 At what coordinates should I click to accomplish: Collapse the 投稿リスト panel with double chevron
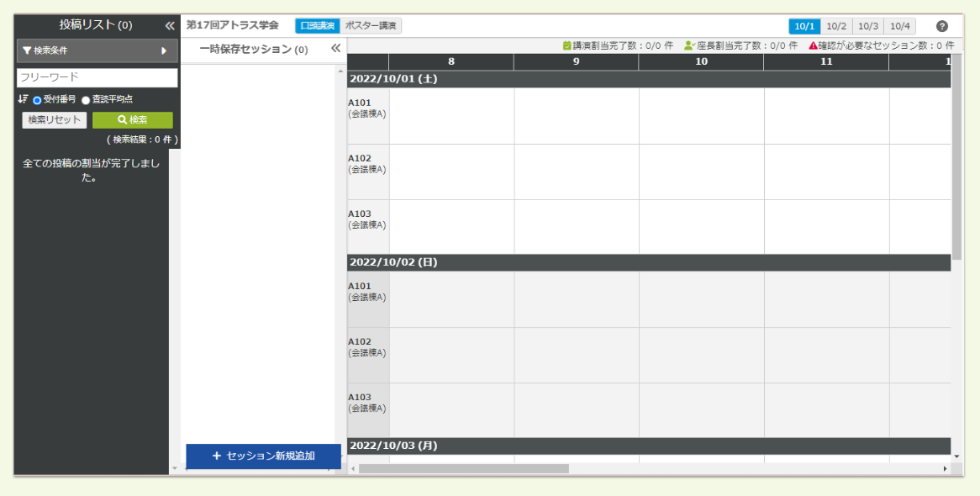[170, 25]
